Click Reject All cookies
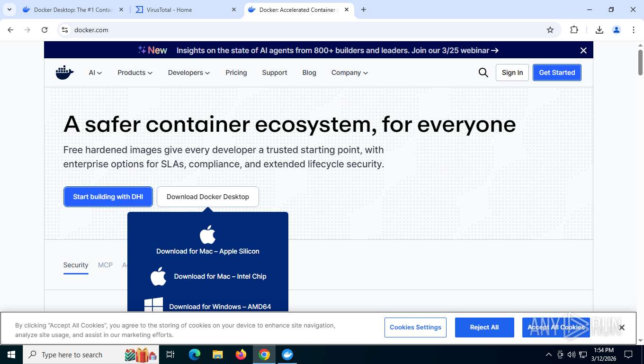 point(484,328)
